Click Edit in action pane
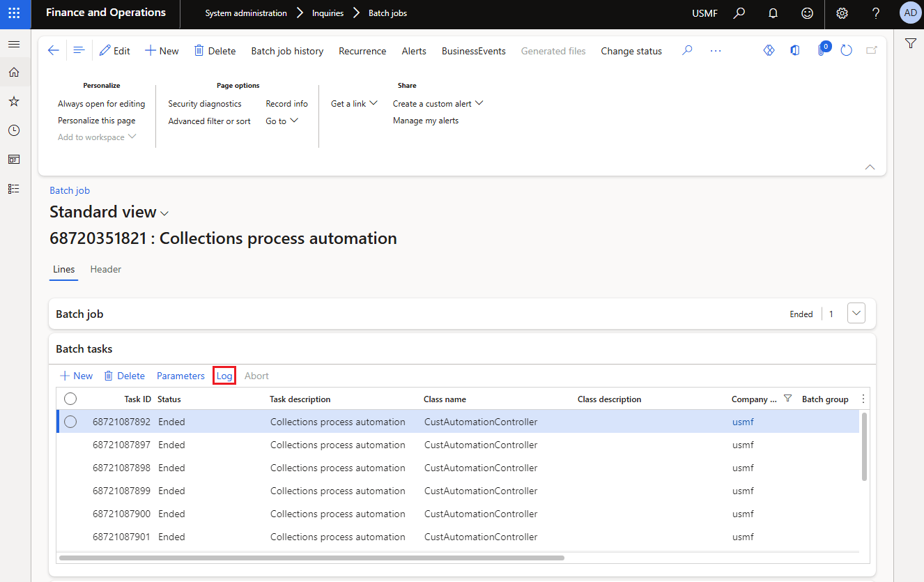This screenshot has width=924, height=582. (x=115, y=50)
